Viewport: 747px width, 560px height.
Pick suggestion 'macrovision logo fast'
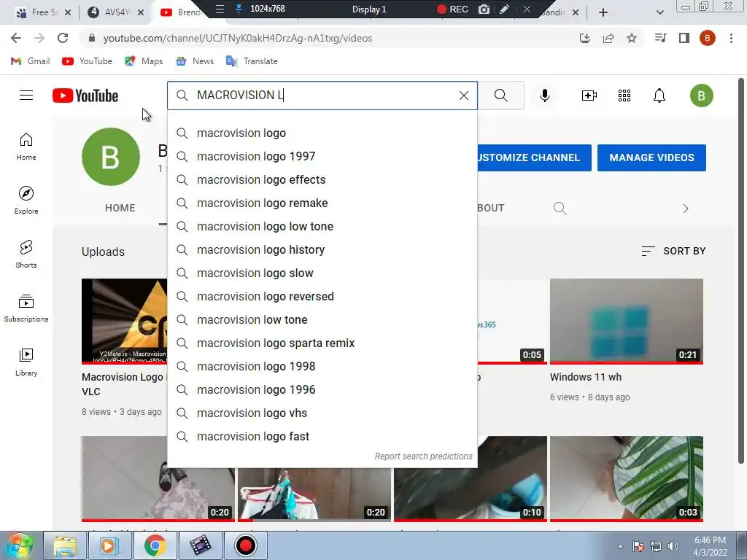coord(322,436)
